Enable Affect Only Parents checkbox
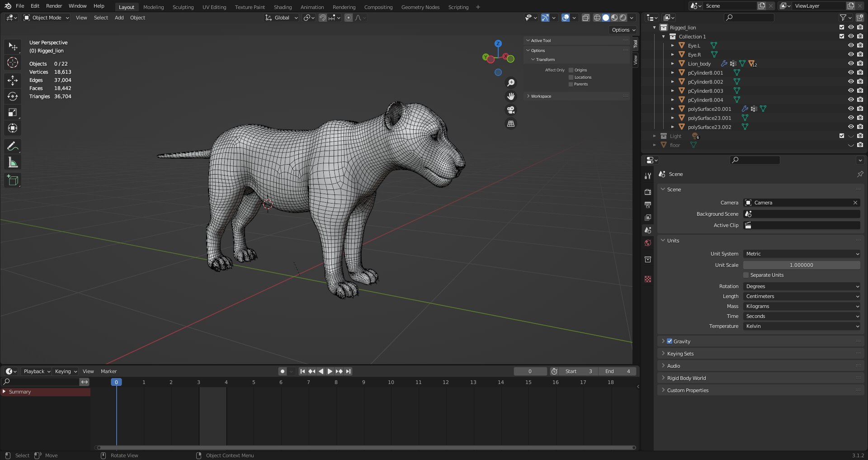The width and height of the screenshot is (868, 460). (x=571, y=84)
